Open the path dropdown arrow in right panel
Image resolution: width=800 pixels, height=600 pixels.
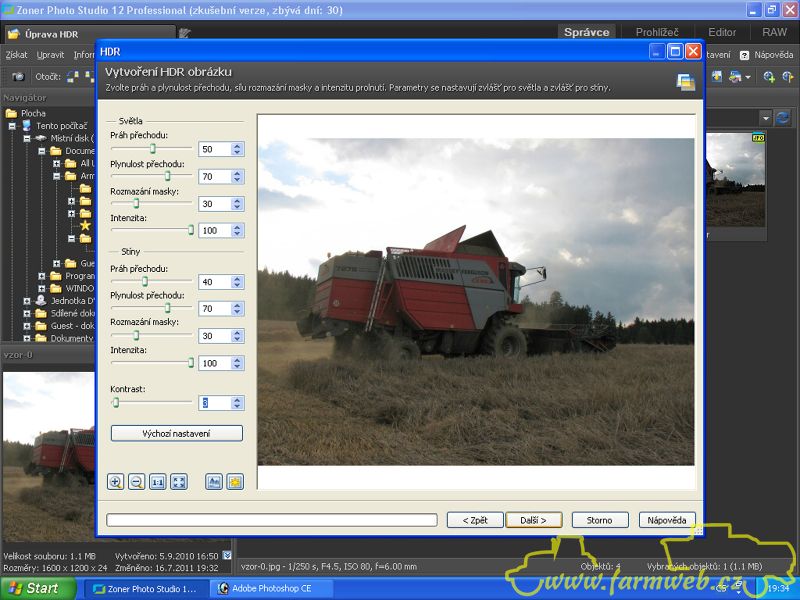(765, 118)
